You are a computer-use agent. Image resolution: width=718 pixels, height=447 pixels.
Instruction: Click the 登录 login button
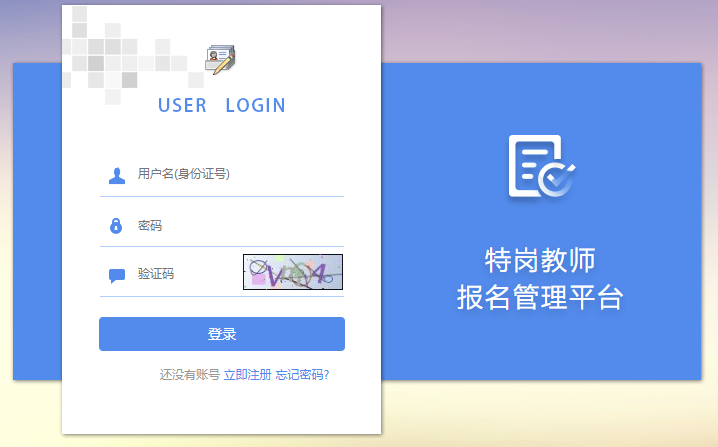[222, 334]
